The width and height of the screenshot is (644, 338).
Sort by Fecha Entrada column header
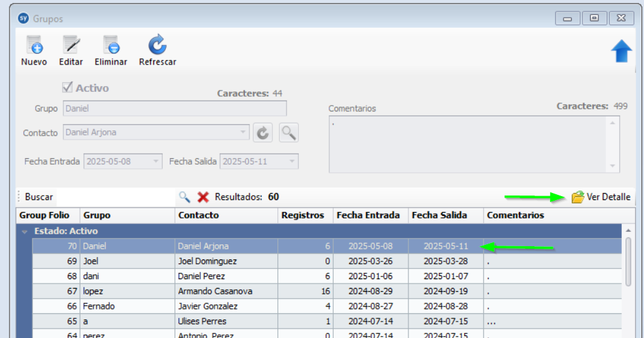(371, 216)
